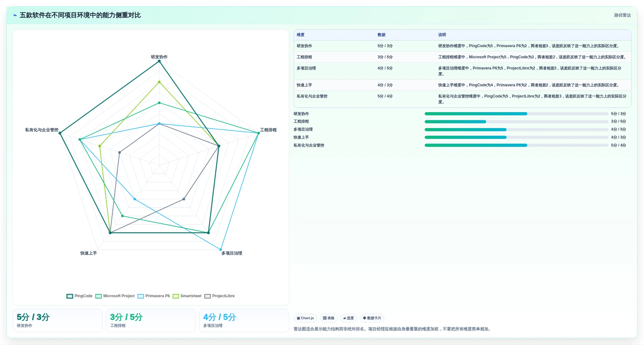The image size is (644, 345).
Task: Click the footnote text beginning 雷达图适合展示能力结构
Action: point(393,329)
